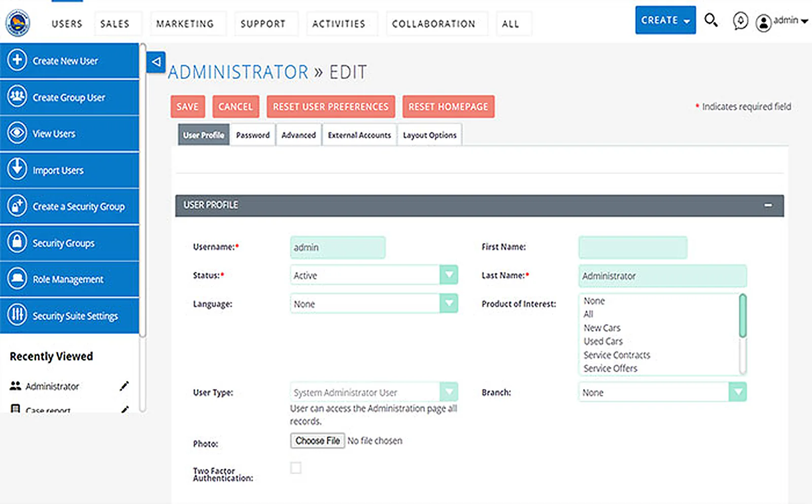This screenshot has width=812, height=504.
Task: Click pencil icon next to Administrator
Action: (124, 386)
